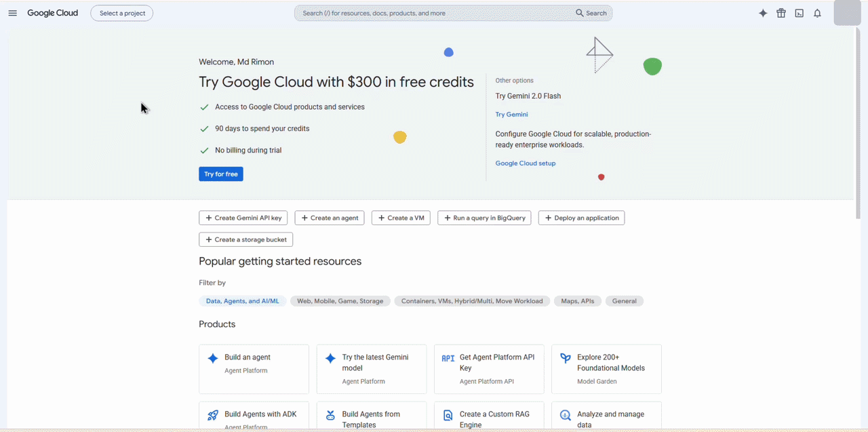The image size is (868, 432).
Task: Activate the Cloud Shell terminal icon
Action: [800, 13]
